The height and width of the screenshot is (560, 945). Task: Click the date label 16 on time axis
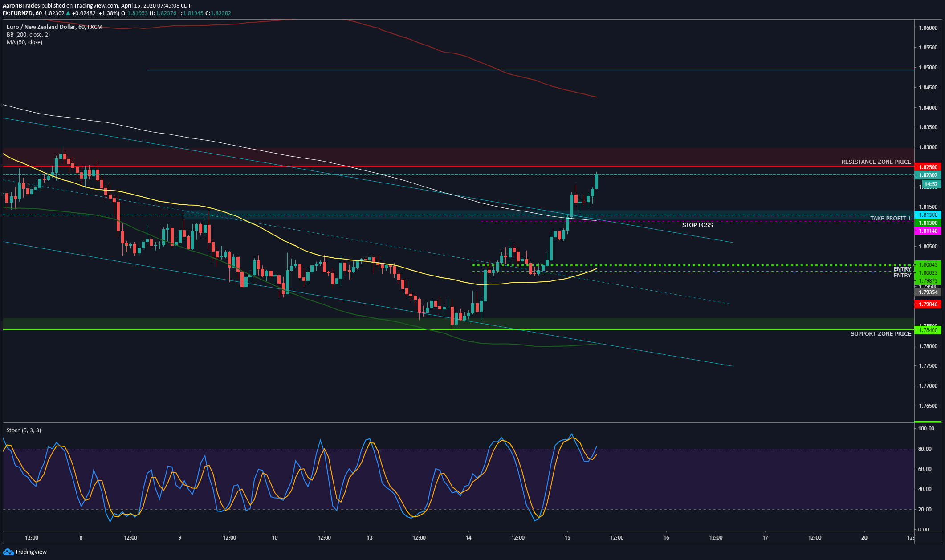click(x=666, y=538)
